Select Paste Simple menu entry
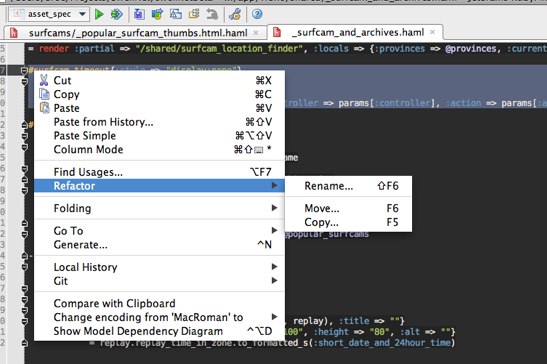The width and height of the screenshot is (547, 364). pyautogui.click(x=159, y=136)
